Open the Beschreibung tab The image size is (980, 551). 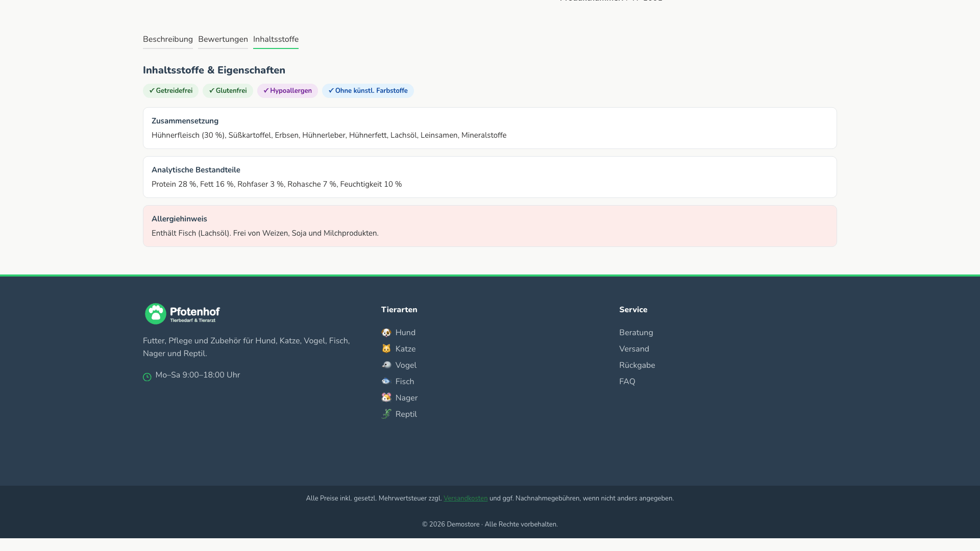(x=168, y=39)
